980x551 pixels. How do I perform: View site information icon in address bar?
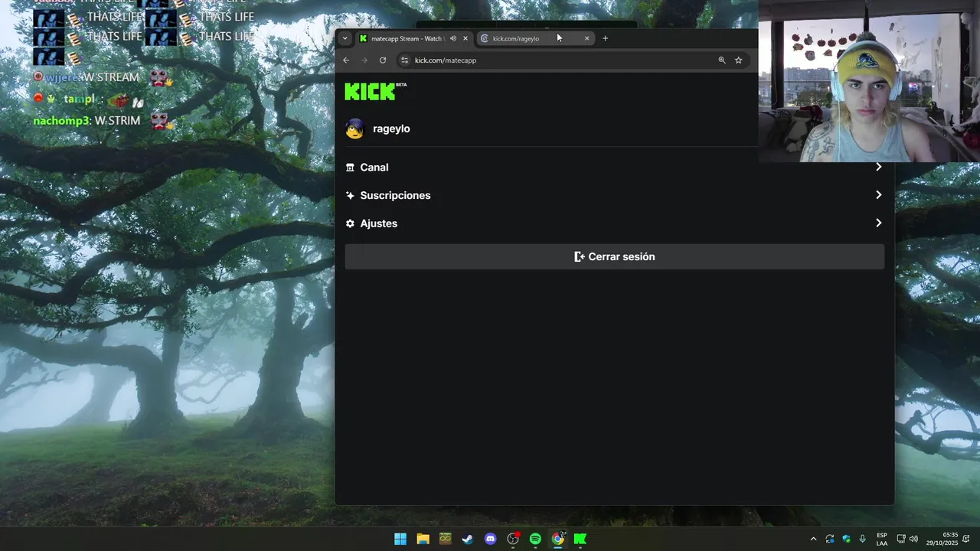coord(405,60)
